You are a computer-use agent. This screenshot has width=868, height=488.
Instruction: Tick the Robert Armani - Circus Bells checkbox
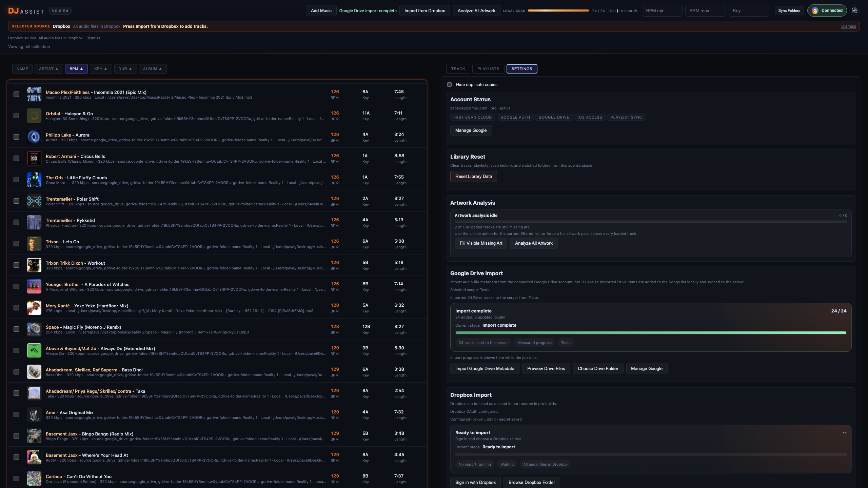pyautogui.click(x=16, y=158)
